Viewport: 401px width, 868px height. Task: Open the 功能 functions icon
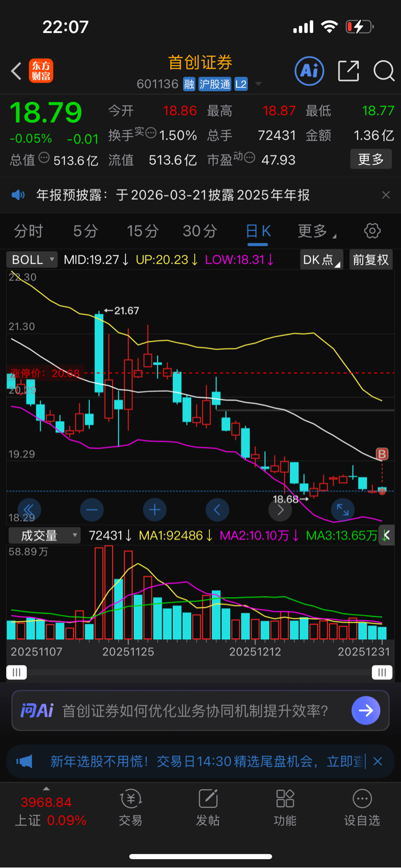pyautogui.click(x=285, y=808)
